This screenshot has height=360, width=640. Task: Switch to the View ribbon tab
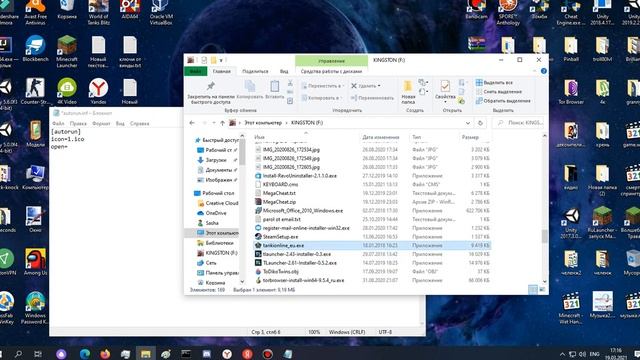pos(284,71)
